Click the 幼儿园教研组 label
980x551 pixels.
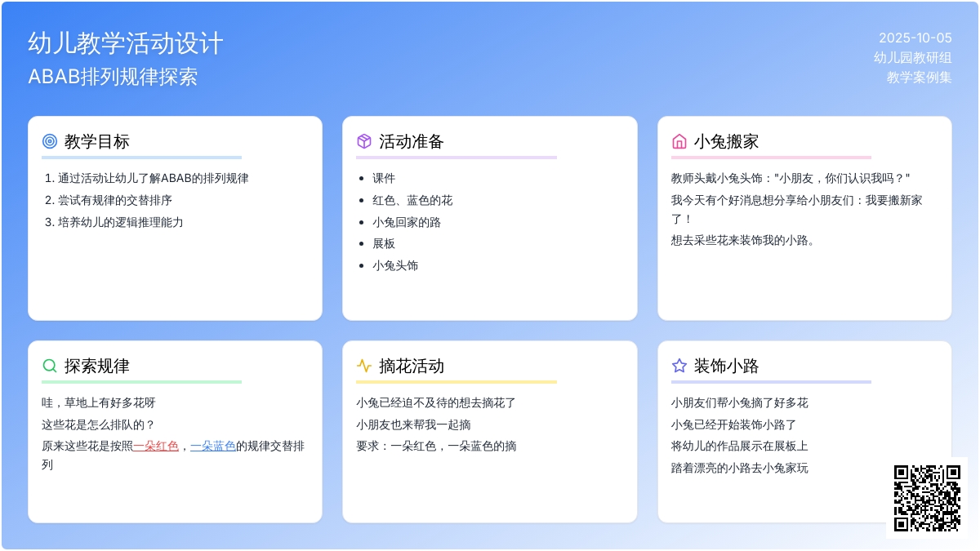point(912,57)
